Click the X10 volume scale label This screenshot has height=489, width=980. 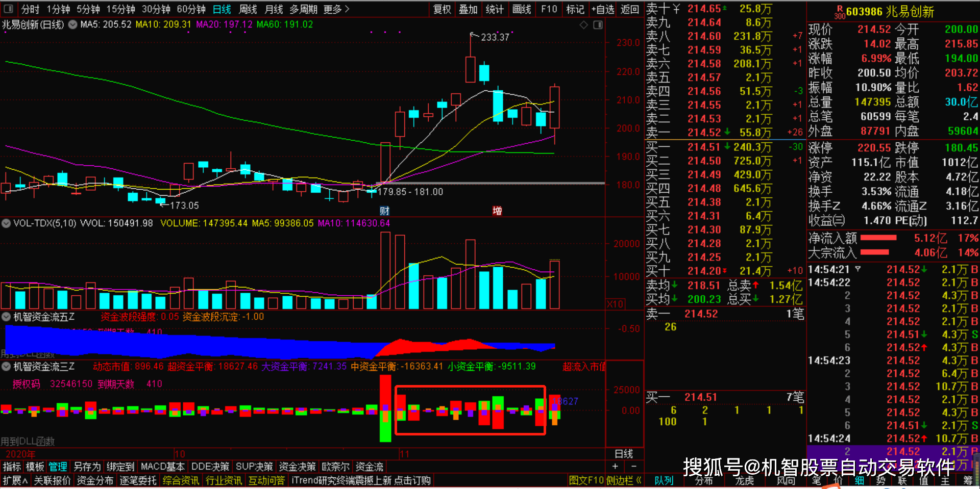(615, 304)
